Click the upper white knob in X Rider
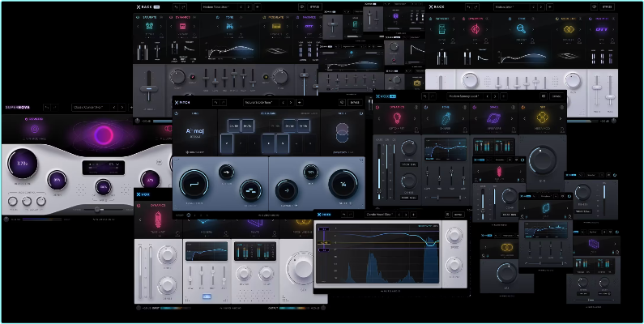Image resolution: width=644 pixels, height=324 pixels. pyautogui.click(x=454, y=235)
